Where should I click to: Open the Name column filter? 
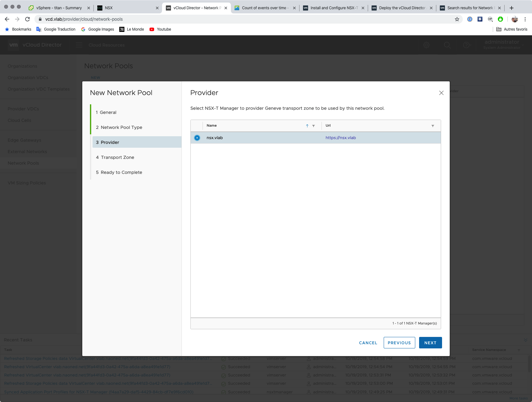click(314, 126)
